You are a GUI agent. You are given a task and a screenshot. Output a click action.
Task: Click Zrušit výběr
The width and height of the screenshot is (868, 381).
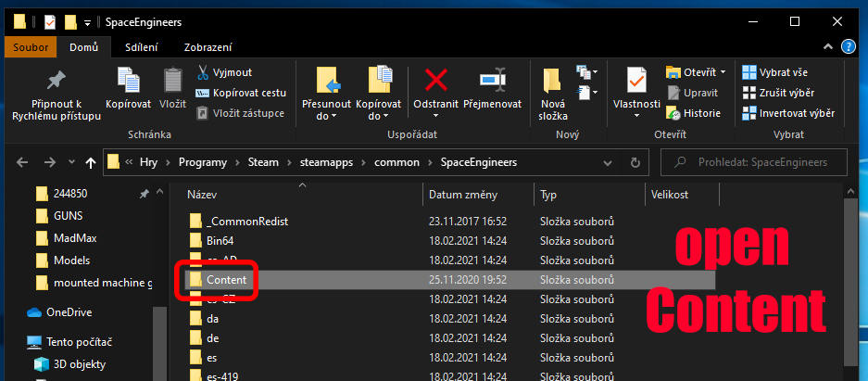[x=778, y=93]
